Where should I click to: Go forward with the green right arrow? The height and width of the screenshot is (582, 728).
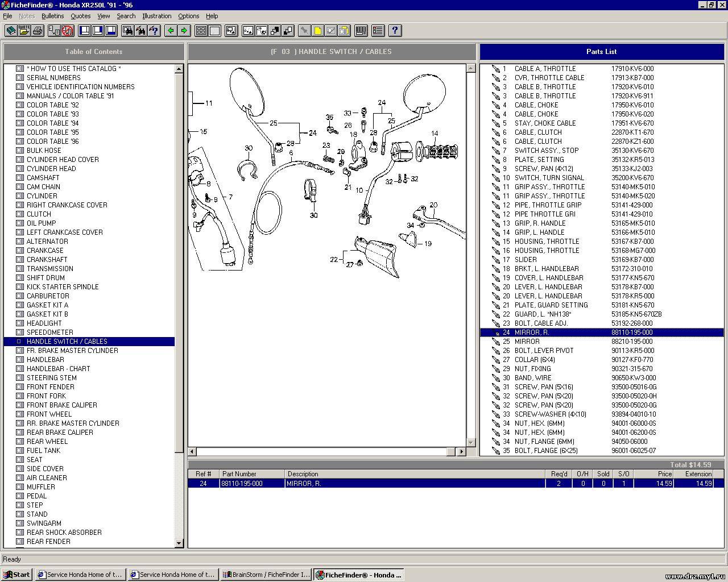184,31
